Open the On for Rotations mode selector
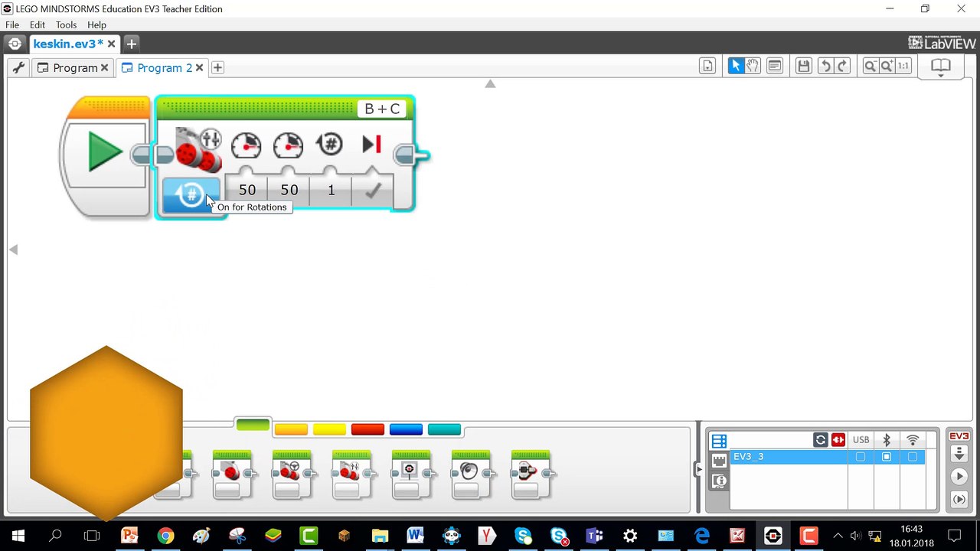980x551 pixels. 191,194
